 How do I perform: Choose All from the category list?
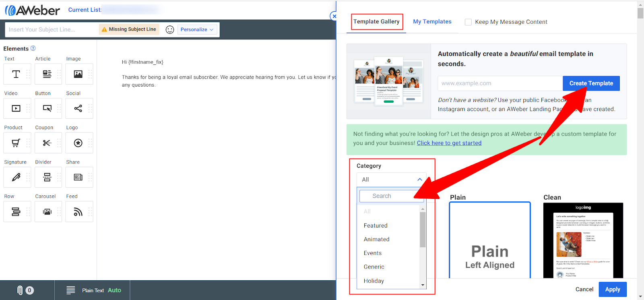click(x=367, y=211)
